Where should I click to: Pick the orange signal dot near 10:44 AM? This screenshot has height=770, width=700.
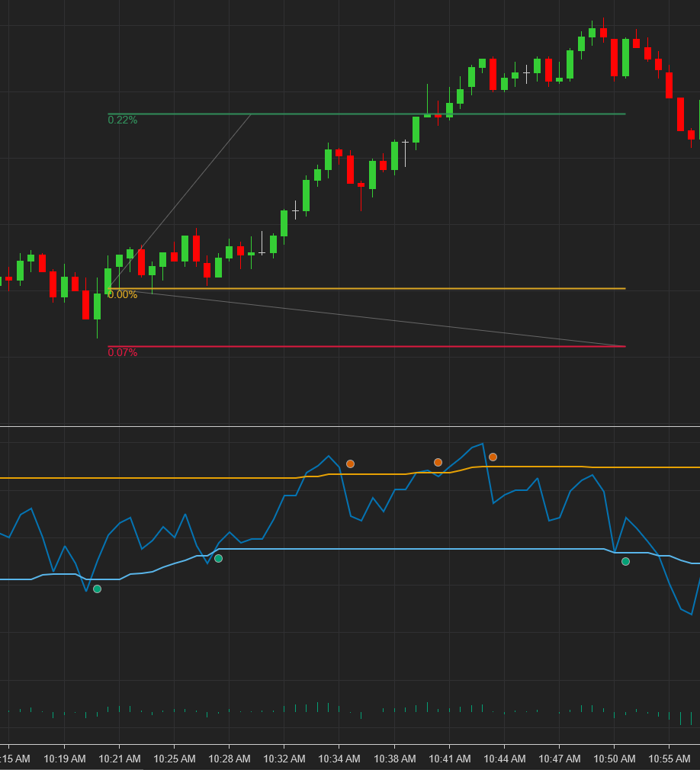pos(493,457)
